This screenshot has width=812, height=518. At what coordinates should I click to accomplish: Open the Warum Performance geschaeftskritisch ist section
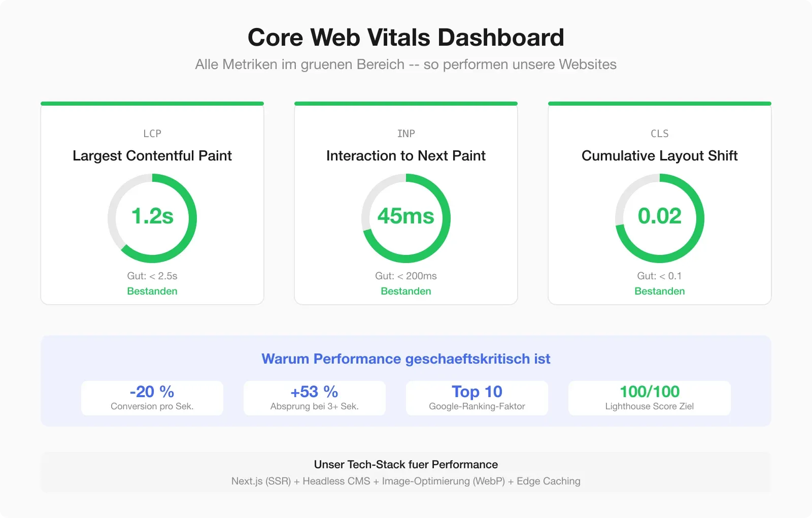(x=406, y=359)
